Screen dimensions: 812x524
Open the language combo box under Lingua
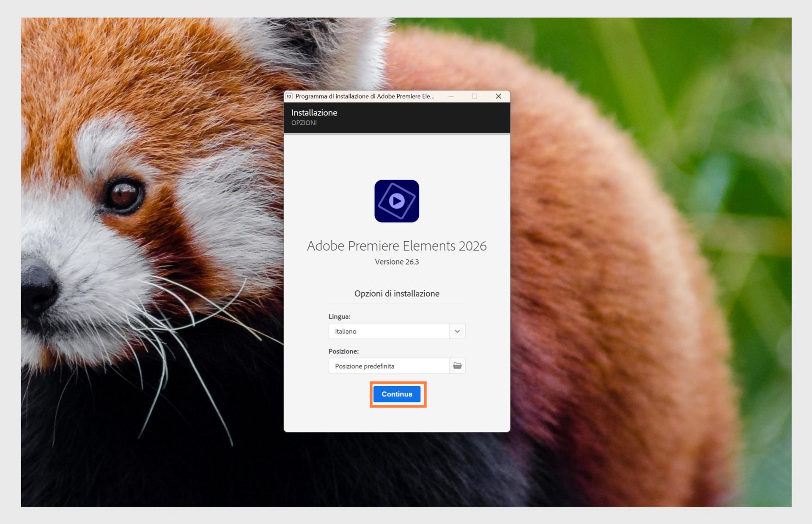pyautogui.click(x=389, y=331)
